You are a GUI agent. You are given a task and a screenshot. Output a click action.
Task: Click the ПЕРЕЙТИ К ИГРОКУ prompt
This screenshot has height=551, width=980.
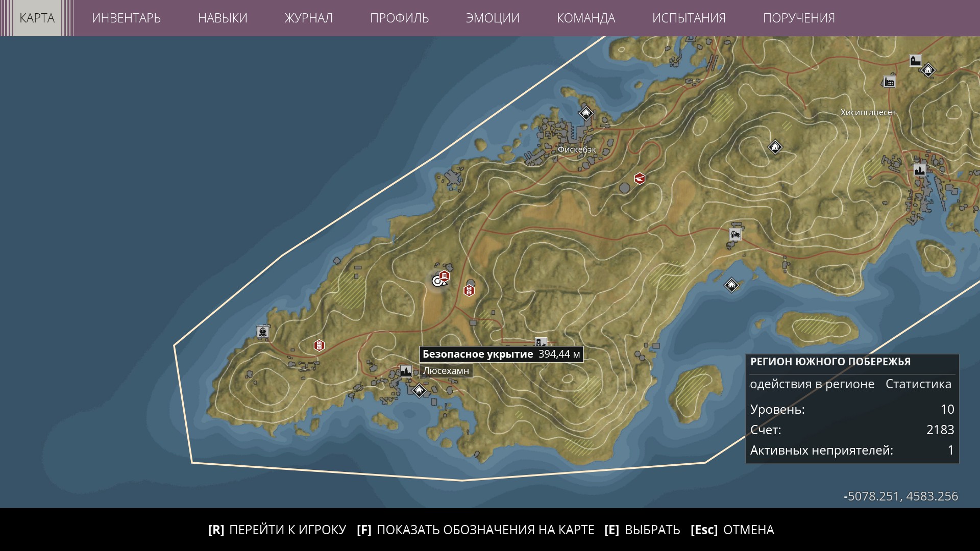click(277, 530)
